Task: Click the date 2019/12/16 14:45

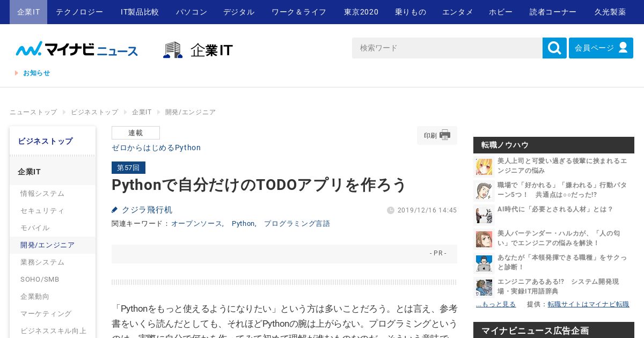Action: tap(427, 210)
